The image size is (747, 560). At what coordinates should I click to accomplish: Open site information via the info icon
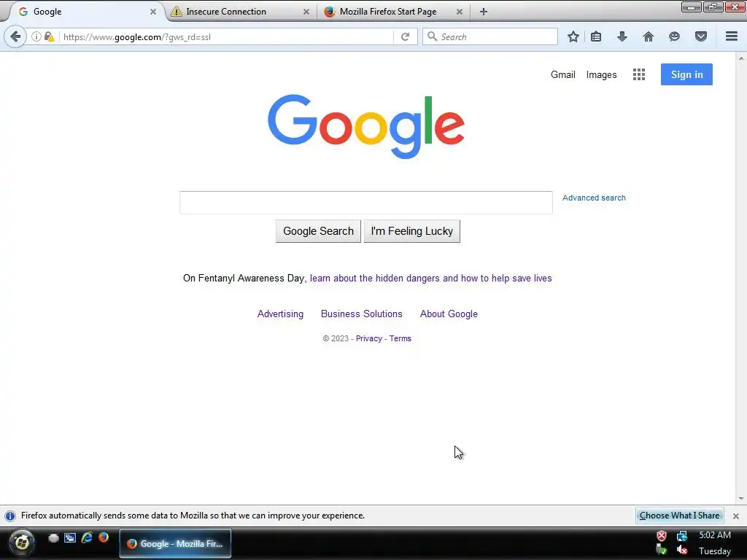[36, 36]
